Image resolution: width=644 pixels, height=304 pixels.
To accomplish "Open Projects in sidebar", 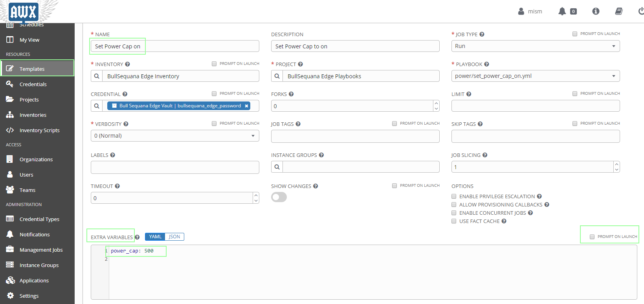I will coord(37,99).
